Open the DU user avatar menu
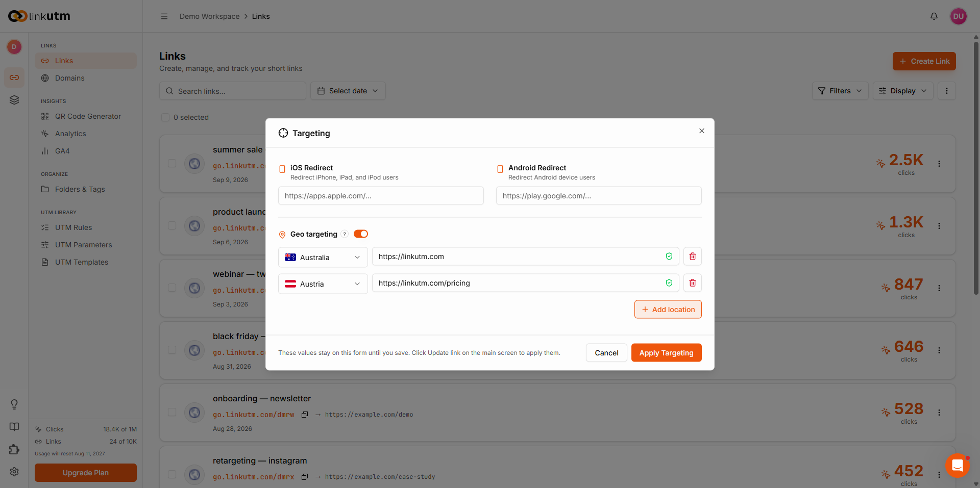 959,16
